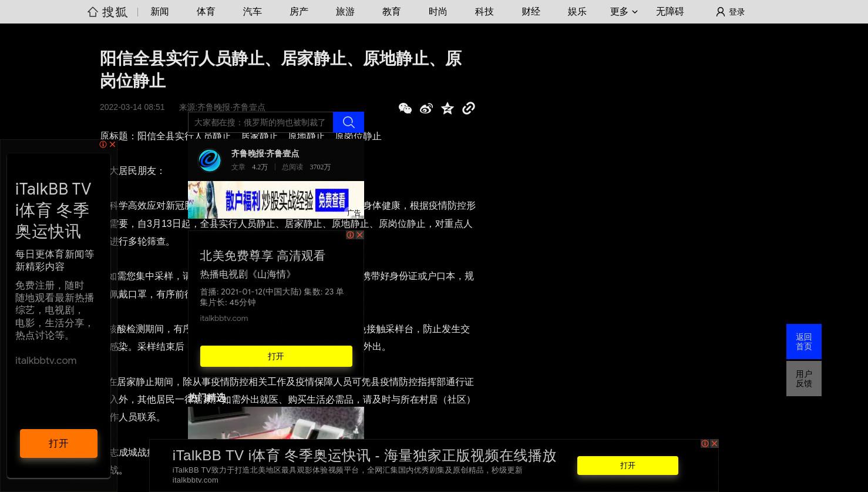Open the 散户福利 stock ad banner
This screenshot has width=868, height=492.
276,200
